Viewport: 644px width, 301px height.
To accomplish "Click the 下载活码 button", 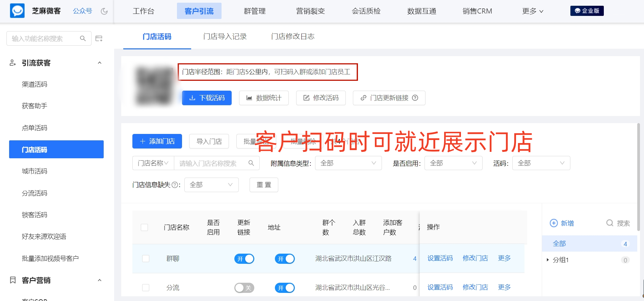I will point(207,98).
